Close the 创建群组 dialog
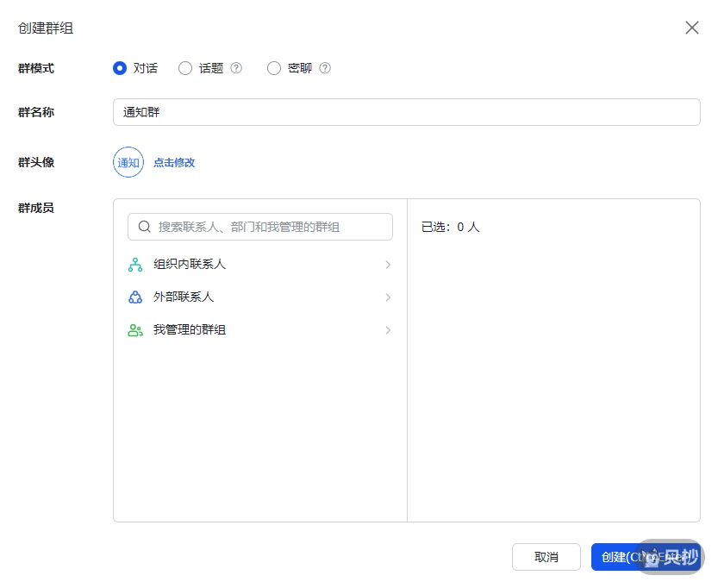Viewport: 718px width, 588px height. tap(692, 28)
